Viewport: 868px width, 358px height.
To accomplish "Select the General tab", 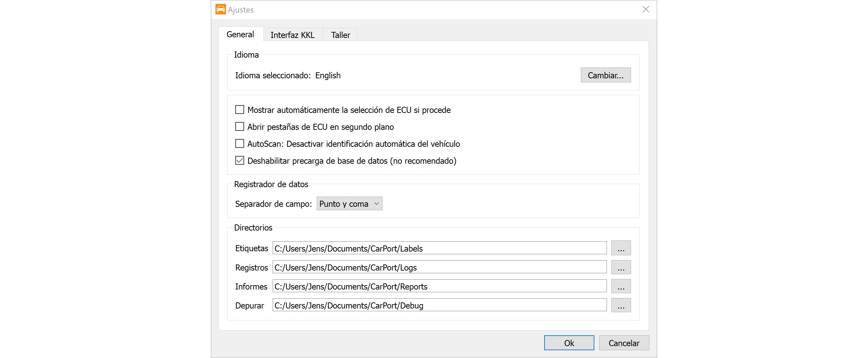I will [x=240, y=35].
